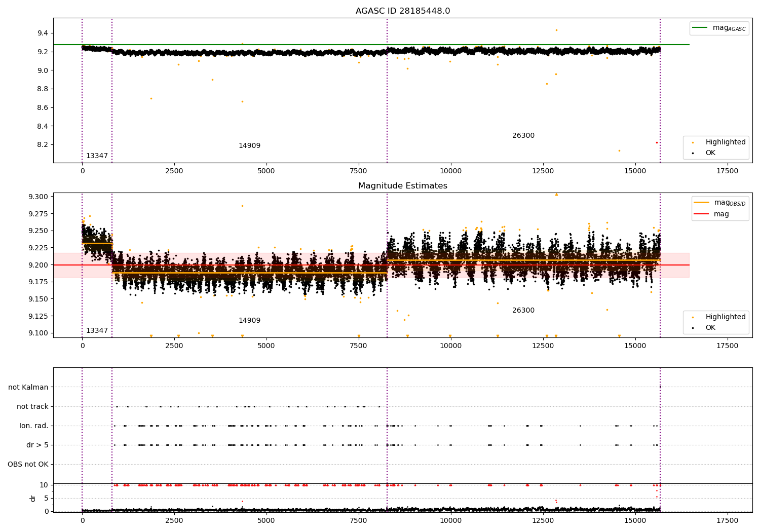Click the 26300 label in Magnitude Estimates chart
760x532 pixels.
(x=523, y=311)
